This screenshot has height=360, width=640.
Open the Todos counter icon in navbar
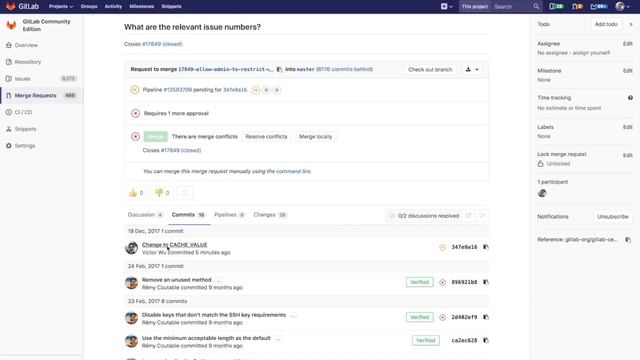pos(599,6)
